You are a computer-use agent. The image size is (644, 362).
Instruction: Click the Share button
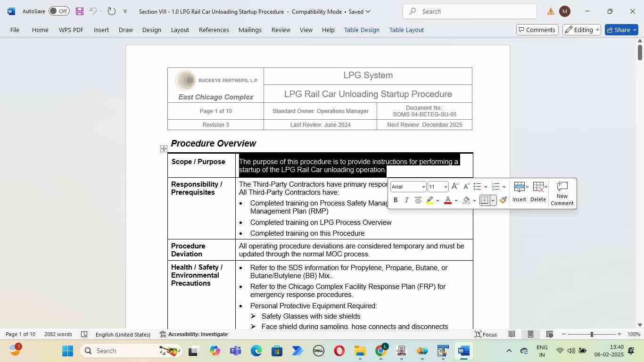click(x=621, y=30)
